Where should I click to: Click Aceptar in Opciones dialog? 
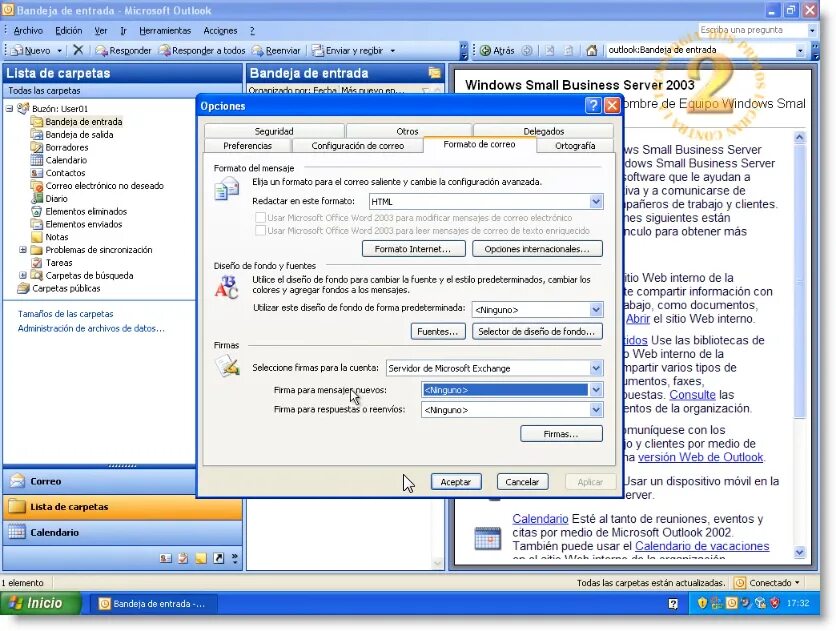pyautogui.click(x=456, y=482)
